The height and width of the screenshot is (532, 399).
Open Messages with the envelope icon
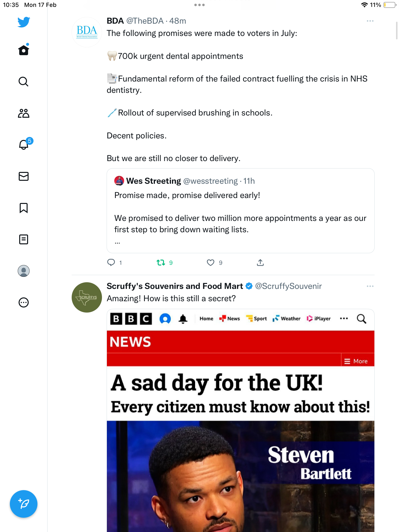[24, 176]
